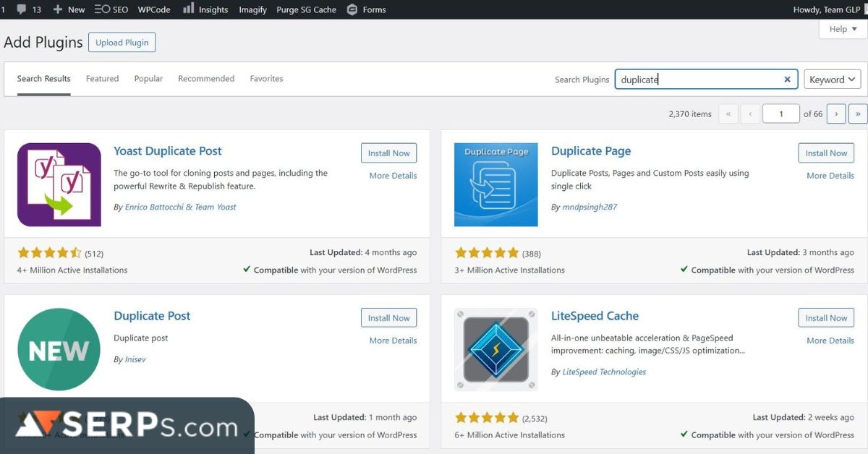Install the Yoast Duplicate Post plugin
868x454 pixels.
388,153
